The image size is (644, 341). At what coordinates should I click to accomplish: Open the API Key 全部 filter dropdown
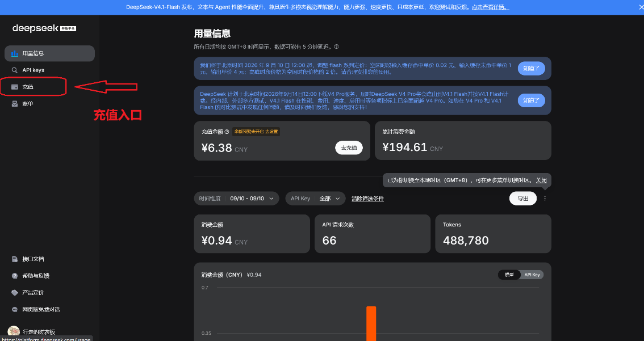coord(315,199)
